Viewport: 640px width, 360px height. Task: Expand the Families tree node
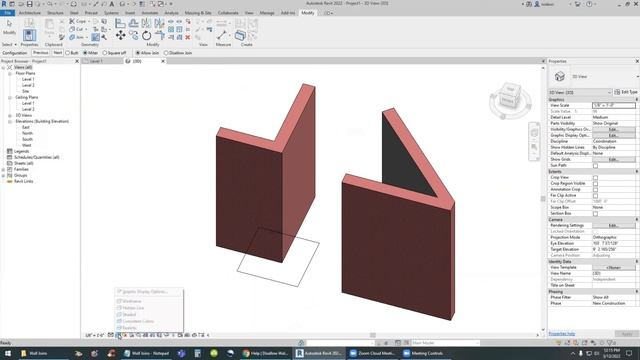(x=4, y=169)
